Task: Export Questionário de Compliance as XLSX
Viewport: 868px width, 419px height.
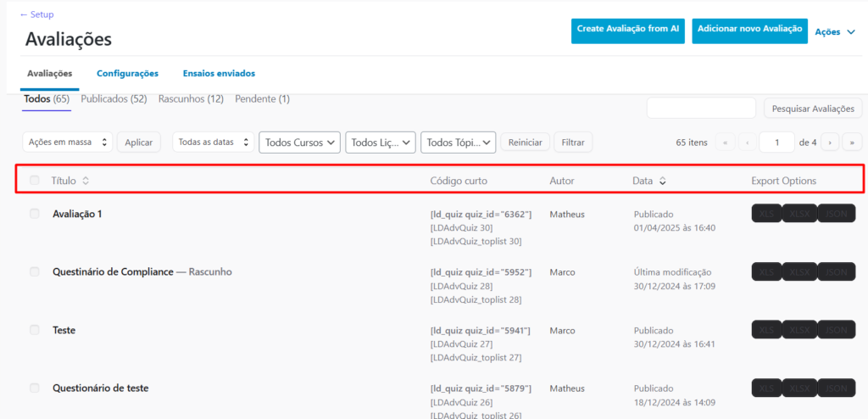Action: (799, 271)
